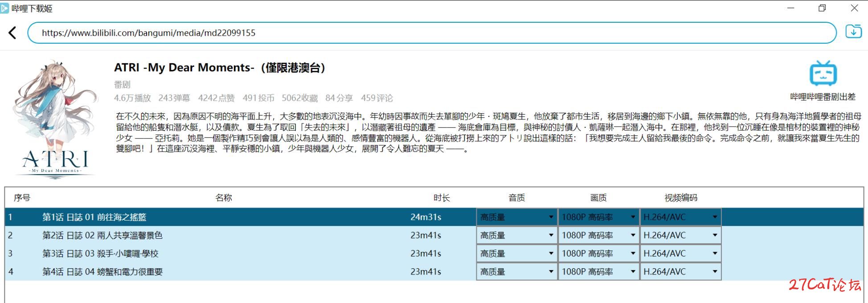Click the title ATRI -My Dear Moments-
Screen dimensions: 868x303
tap(184, 68)
